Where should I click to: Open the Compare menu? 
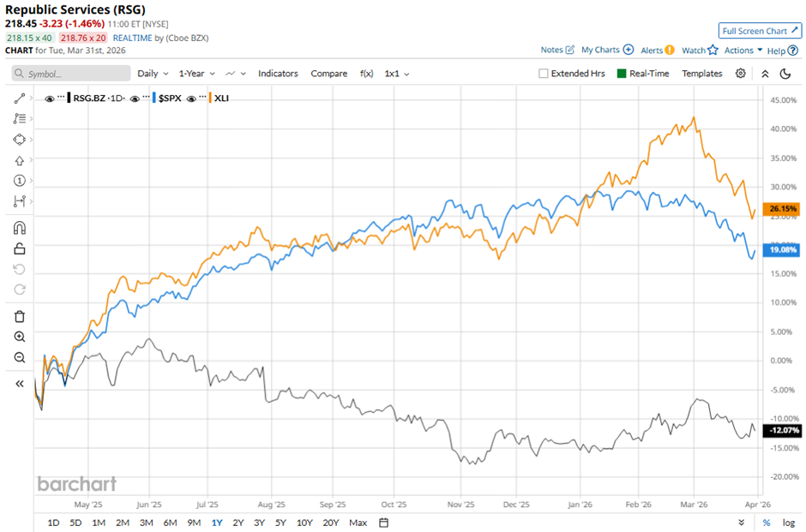tap(329, 74)
